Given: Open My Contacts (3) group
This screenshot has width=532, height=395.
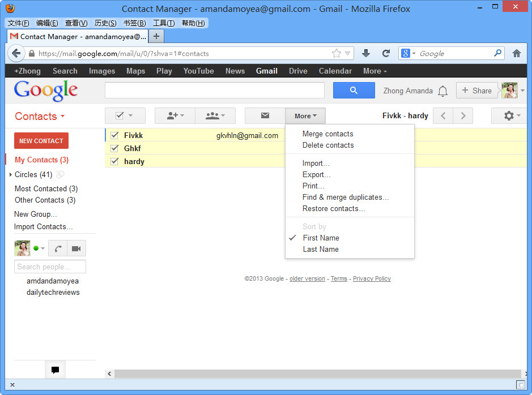Looking at the screenshot, I should (x=41, y=160).
